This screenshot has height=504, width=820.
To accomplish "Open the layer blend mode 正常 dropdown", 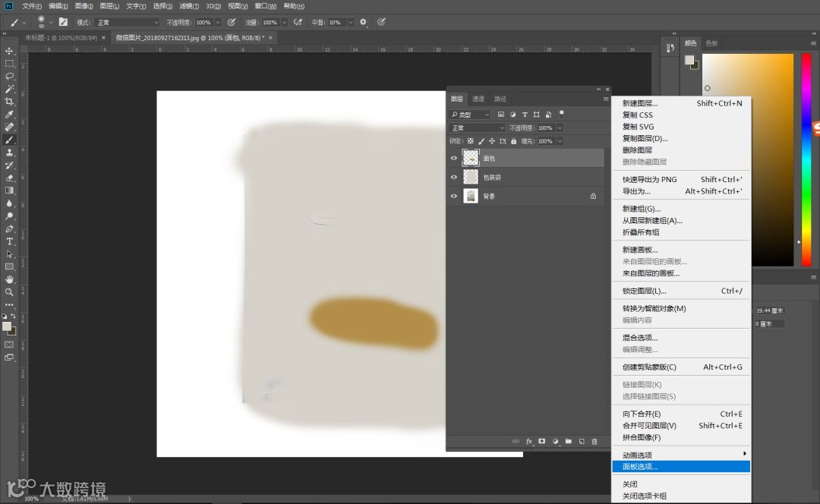I will click(x=477, y=128).
